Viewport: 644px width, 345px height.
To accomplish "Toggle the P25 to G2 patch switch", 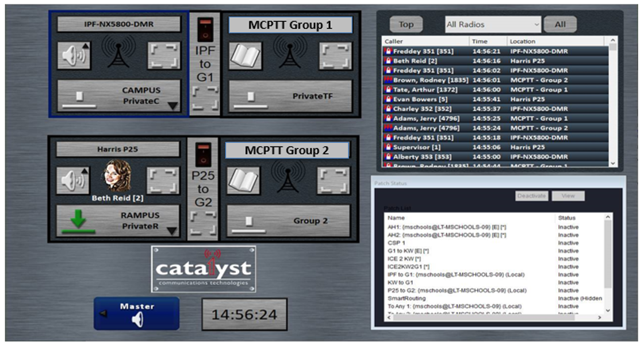I will 205,155.
